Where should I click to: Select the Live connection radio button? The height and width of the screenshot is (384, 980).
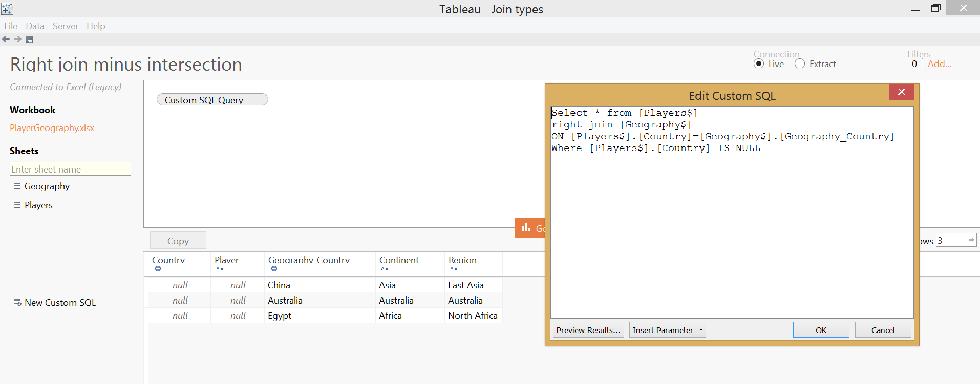tap(759, 64)
